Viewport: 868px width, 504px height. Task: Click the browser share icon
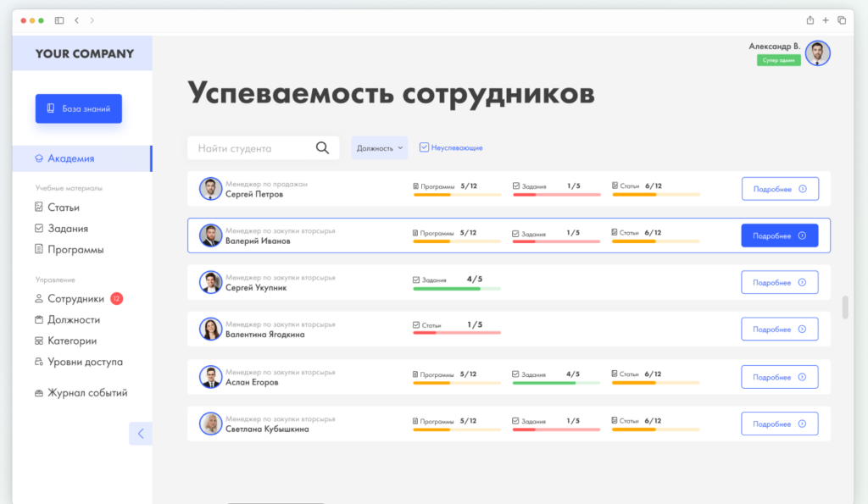click(x=810, y=20)
